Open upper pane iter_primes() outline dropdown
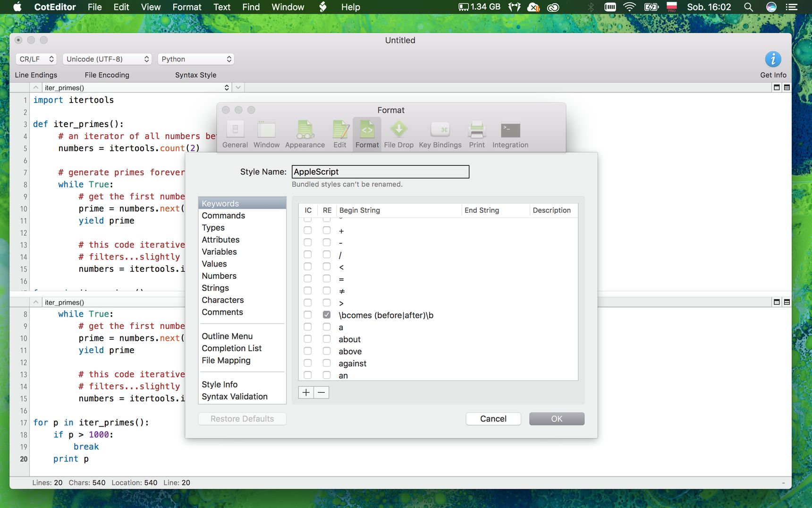Screen dimensions: 812x508 (136, 87)
